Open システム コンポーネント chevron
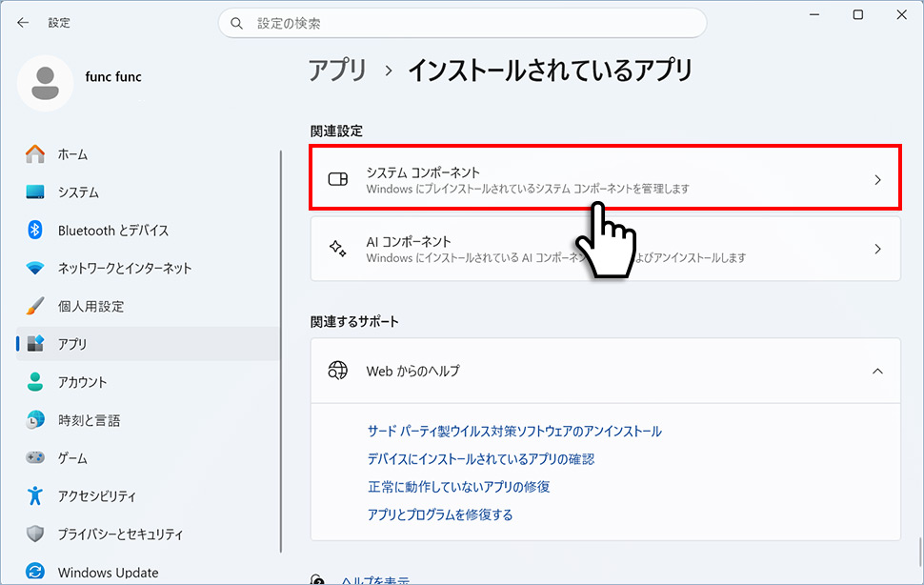 [x=877, y=180]
